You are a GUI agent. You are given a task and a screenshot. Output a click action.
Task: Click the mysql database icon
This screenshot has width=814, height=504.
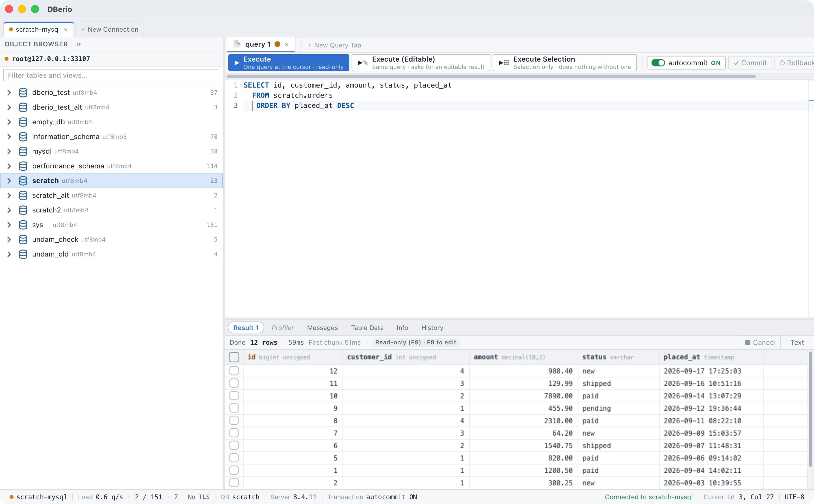pos(23,151)
